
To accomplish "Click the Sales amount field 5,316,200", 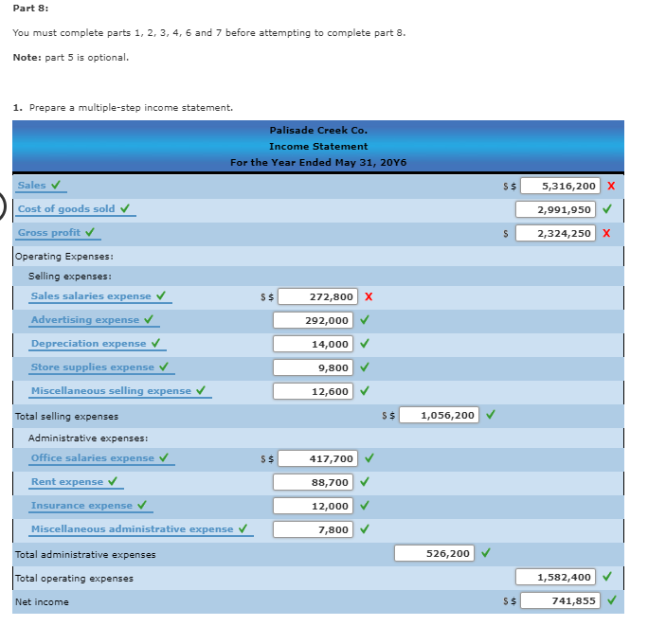I will click(x=560, y=186).
